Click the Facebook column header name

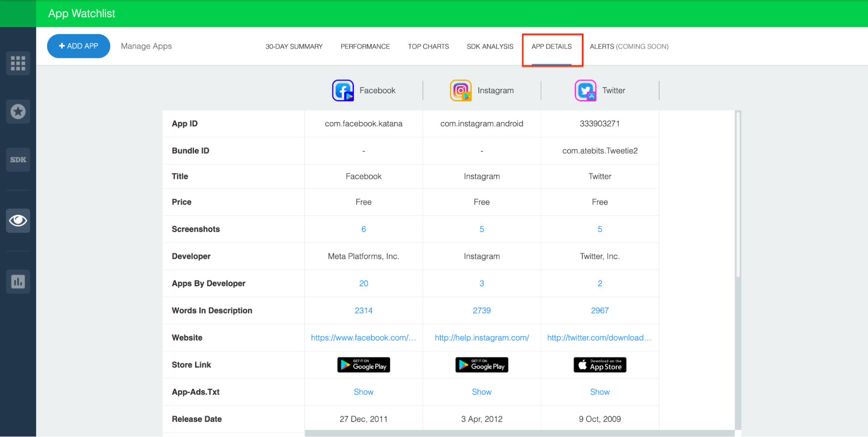point(377,90)
